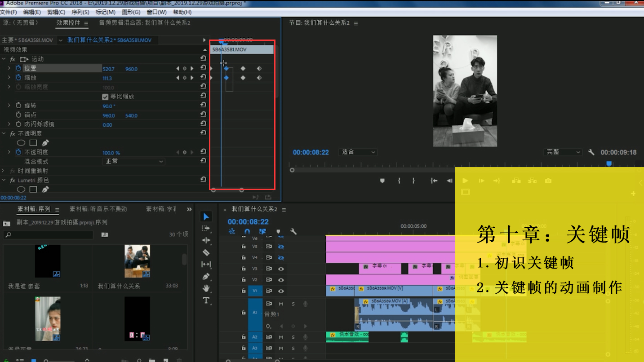Toggle timeline Snap magnet icon
This screenshot has width=644, height=362.
coord(247,232)
